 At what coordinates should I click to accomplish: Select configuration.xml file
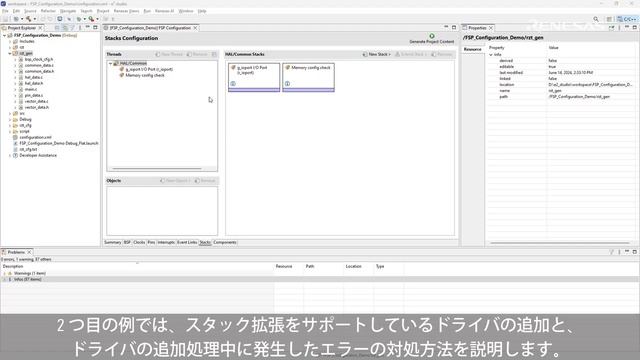click(35, 138)
